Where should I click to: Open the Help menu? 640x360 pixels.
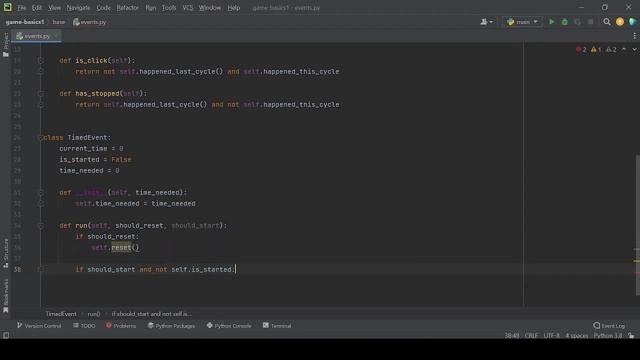[233, 8]
